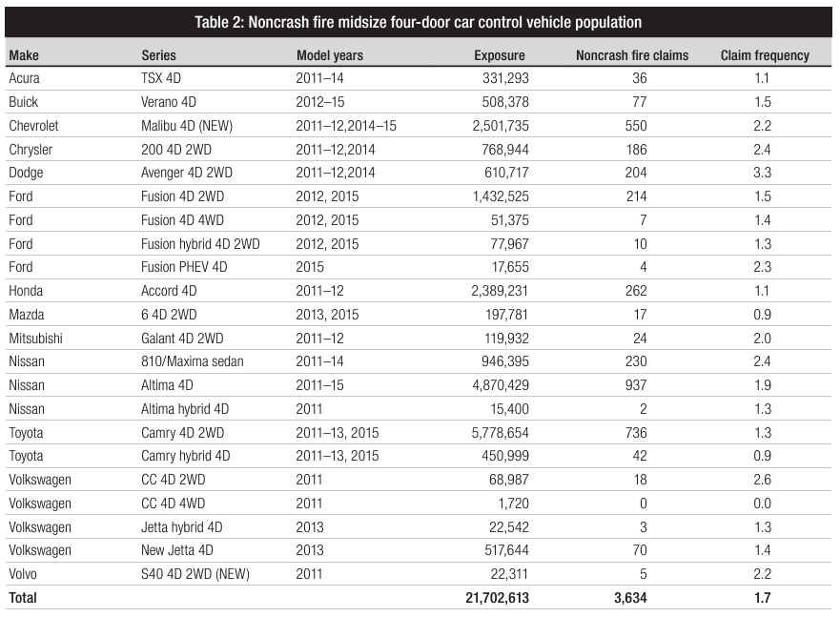
Task: Click the Model years column header
Action: (330, 55)
